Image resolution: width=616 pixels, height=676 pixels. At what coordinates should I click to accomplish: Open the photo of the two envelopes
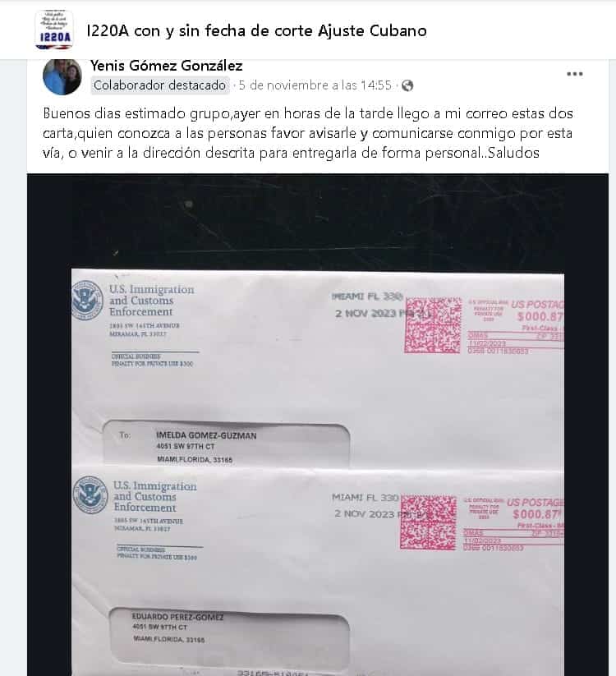318,425
